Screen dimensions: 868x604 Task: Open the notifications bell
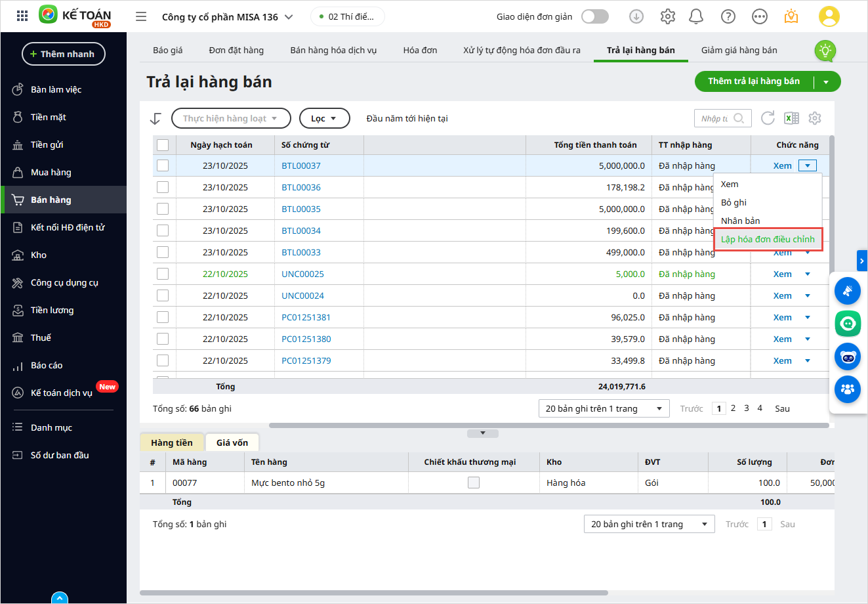(x=696, y=16)
